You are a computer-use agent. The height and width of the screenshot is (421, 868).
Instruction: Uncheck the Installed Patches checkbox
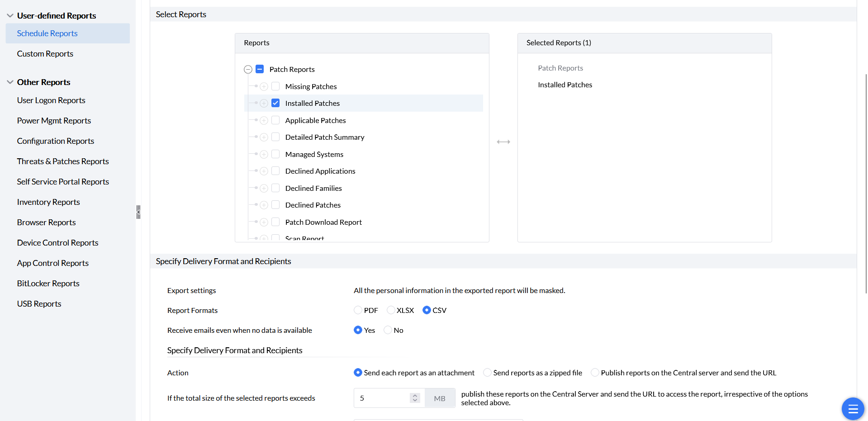(275, 103)
